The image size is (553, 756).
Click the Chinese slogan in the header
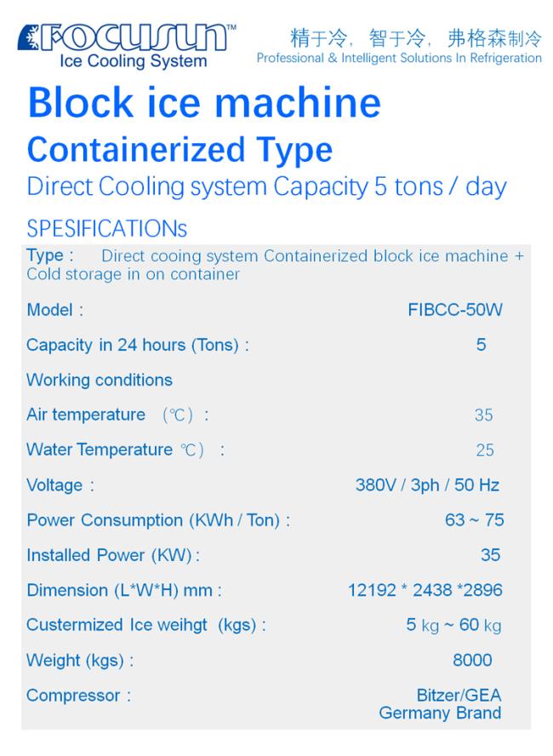(416, 37)
